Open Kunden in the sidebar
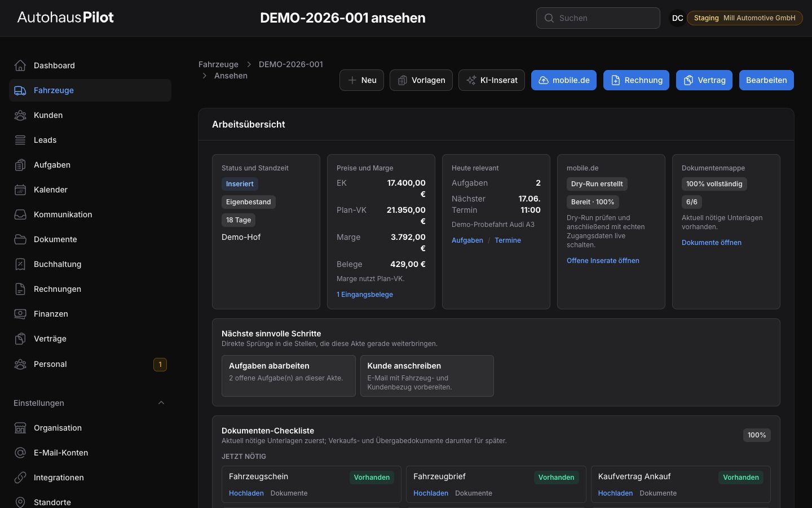Image resolution: width=812 pixels, height=508 pixels. (90, 115)
